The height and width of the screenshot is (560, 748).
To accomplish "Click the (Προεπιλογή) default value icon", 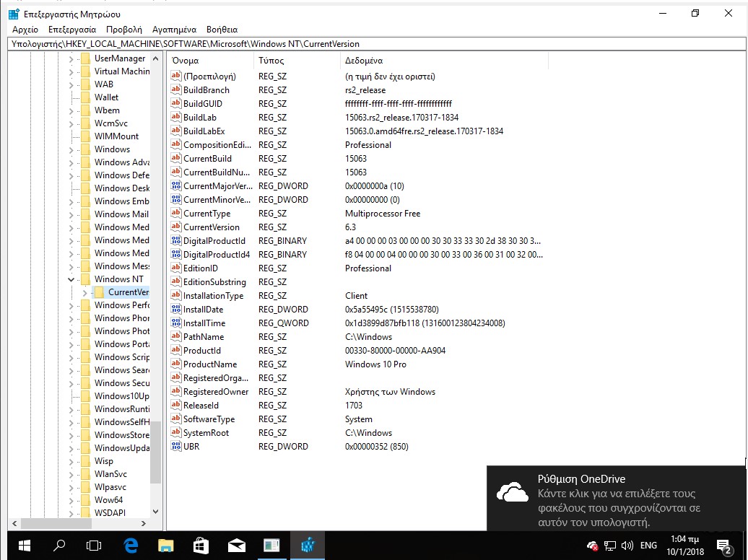I will tap(176, 76).
